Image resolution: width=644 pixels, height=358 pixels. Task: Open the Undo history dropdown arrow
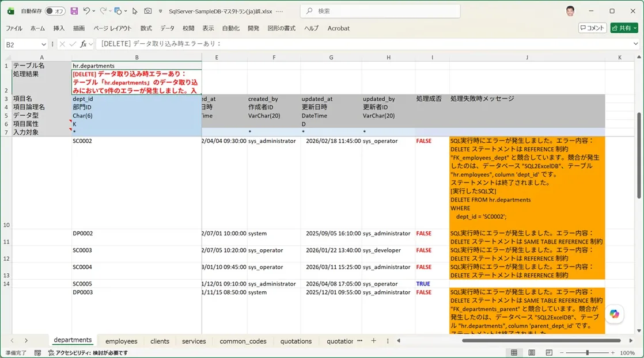(94, 11)
